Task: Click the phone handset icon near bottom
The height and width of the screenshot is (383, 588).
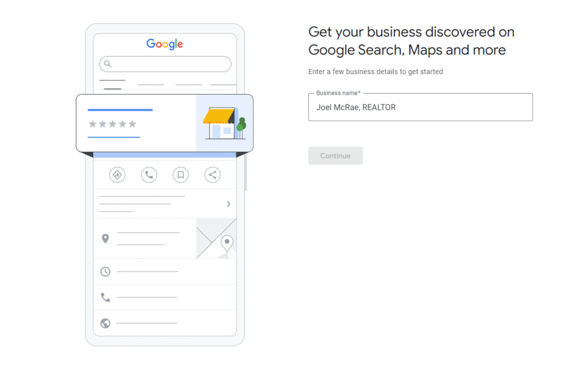Action: 106,297
